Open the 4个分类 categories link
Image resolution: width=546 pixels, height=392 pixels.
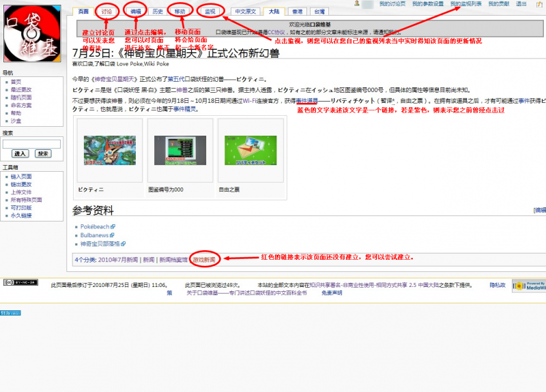click(85, 260)
